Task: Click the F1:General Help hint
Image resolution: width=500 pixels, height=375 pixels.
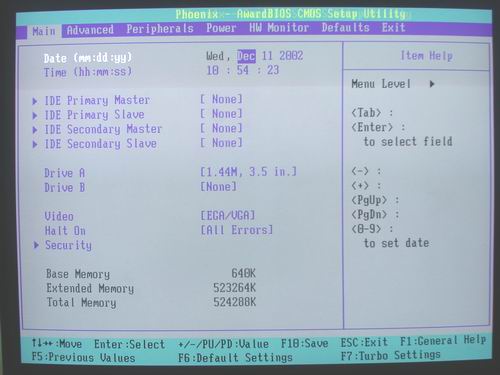Action: [x=443, y=340]
